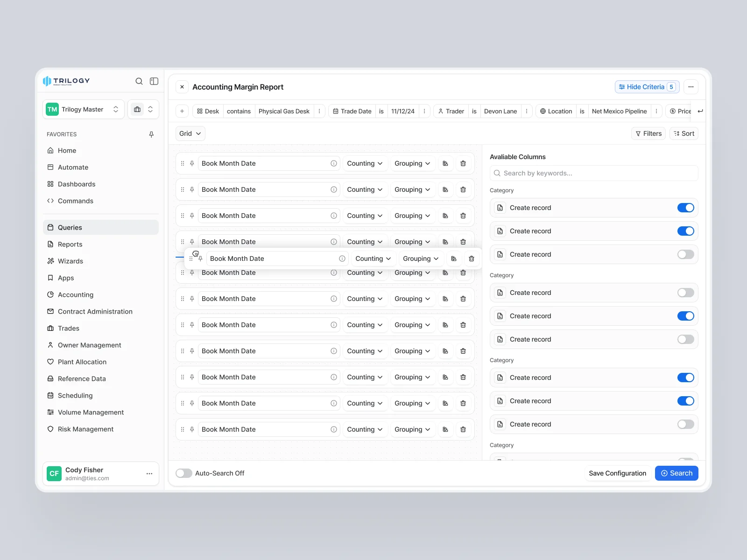The width and height of the screenshot is (747, 560).
Task: Toggle second Create record switch in first category
Action: pos(686,231)
